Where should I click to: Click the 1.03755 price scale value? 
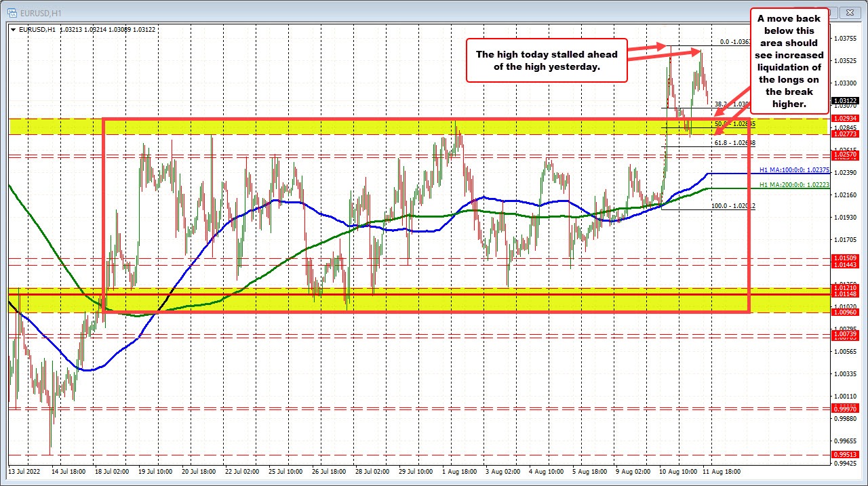point(845,38)
